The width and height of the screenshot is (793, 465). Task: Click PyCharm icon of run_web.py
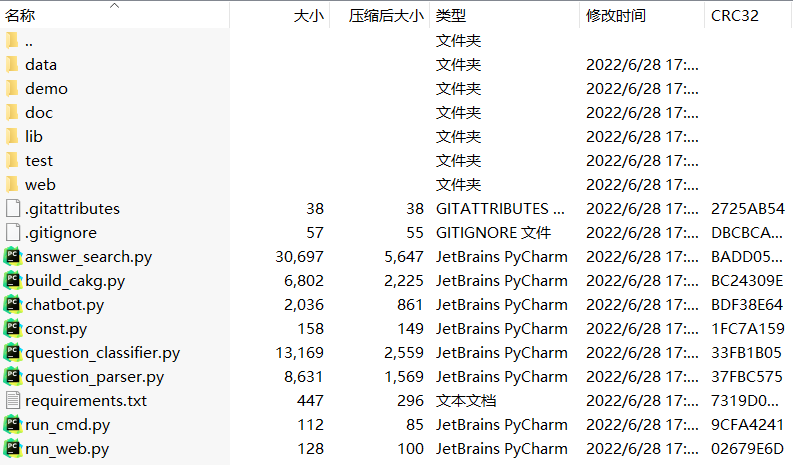(x=13, y=449)
